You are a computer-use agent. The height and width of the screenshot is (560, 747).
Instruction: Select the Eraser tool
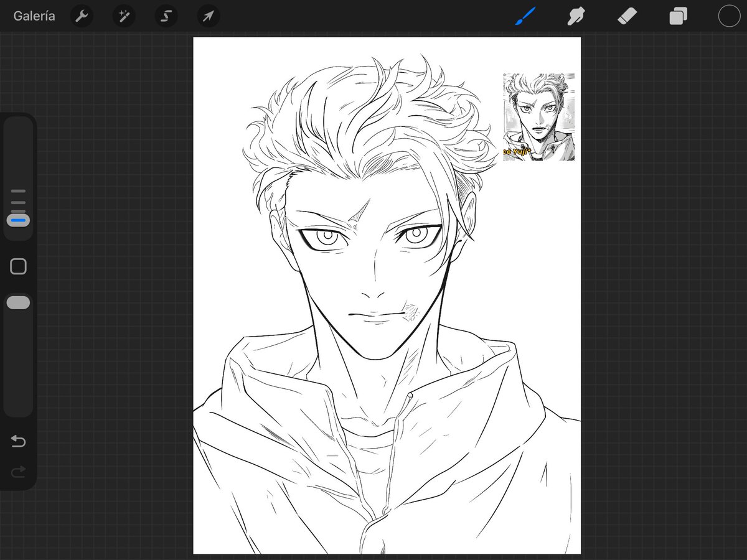627,16
